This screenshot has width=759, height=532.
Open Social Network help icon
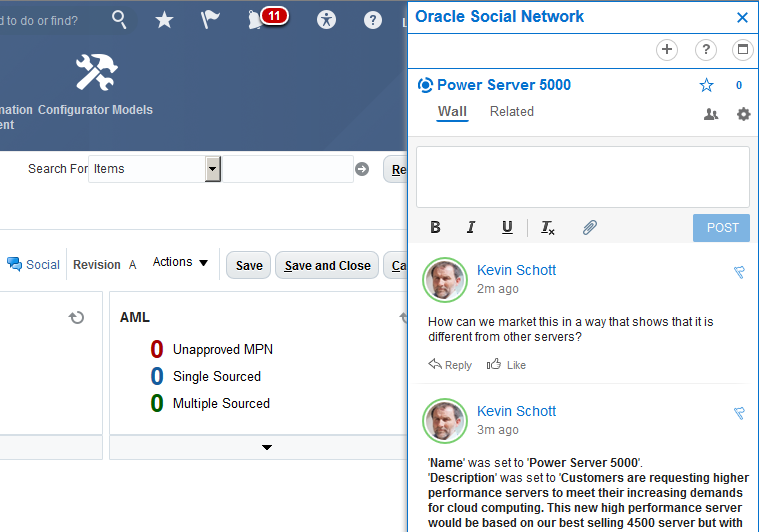(706, 49)
